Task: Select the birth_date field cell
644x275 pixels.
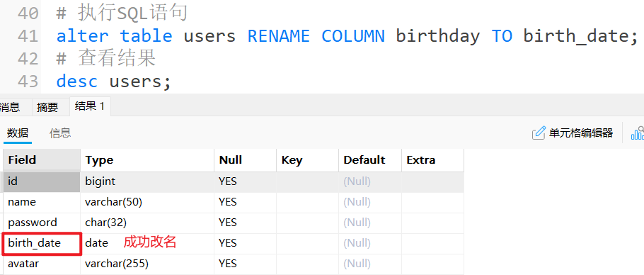Action: [42, 243]
